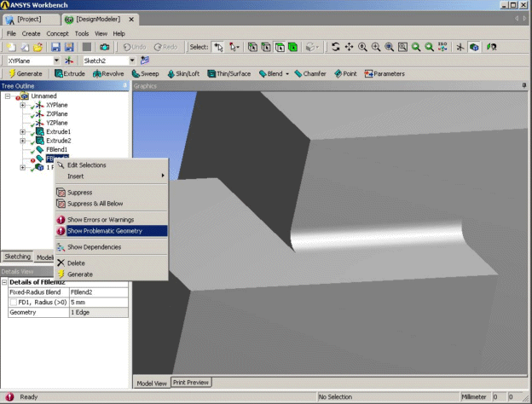Expand the Extrude1 tree node

click(22, 132)
